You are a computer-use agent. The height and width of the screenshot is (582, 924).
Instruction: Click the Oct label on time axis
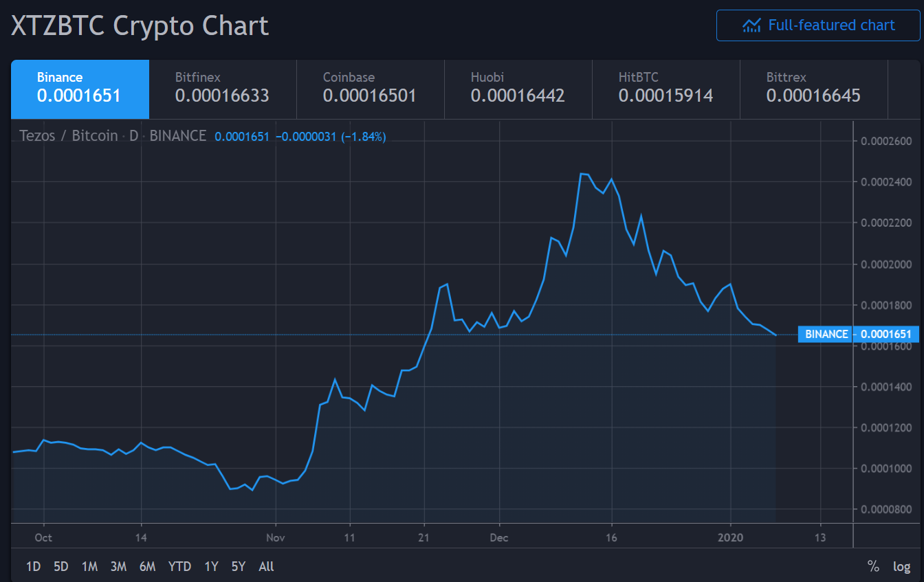[43, 537]
